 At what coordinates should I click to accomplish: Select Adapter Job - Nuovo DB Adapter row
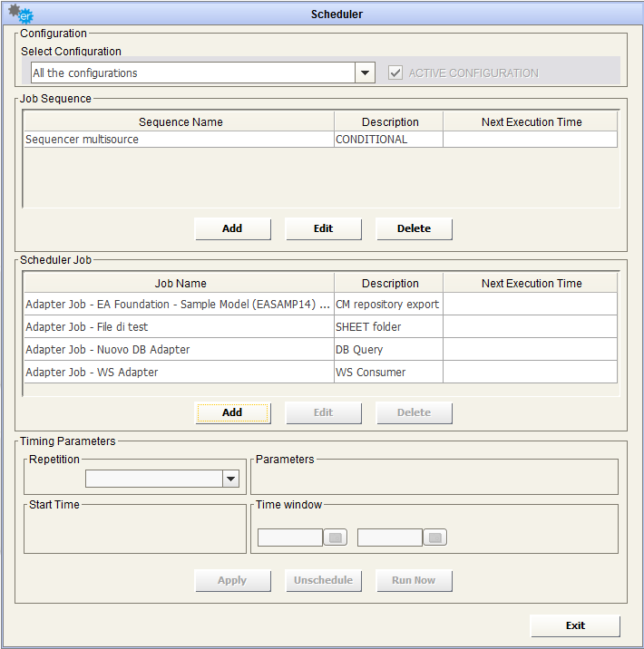tap(180, 350)
